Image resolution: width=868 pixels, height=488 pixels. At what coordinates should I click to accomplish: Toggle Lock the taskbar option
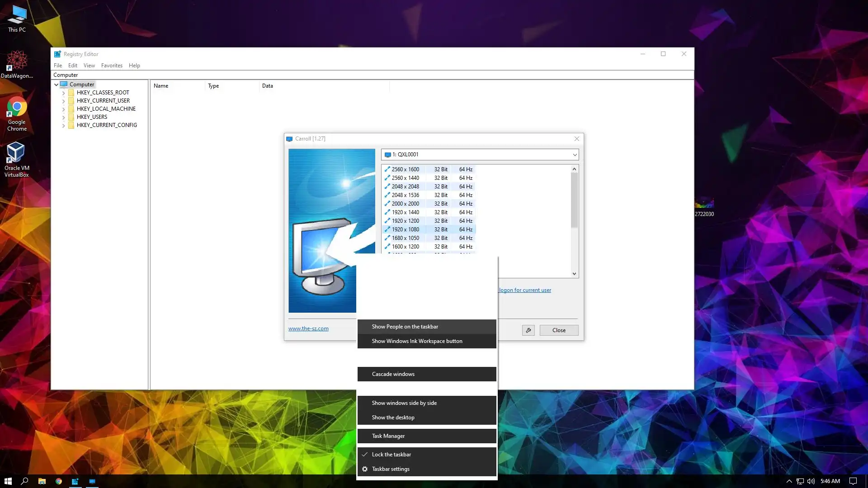click(x=392, y=455)
